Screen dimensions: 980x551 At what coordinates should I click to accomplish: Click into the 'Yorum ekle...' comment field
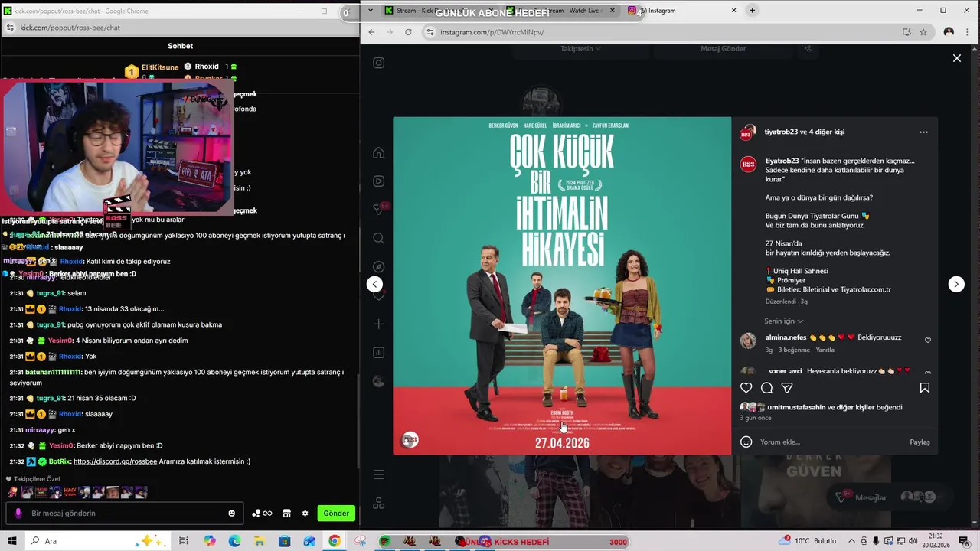[831, 442]
